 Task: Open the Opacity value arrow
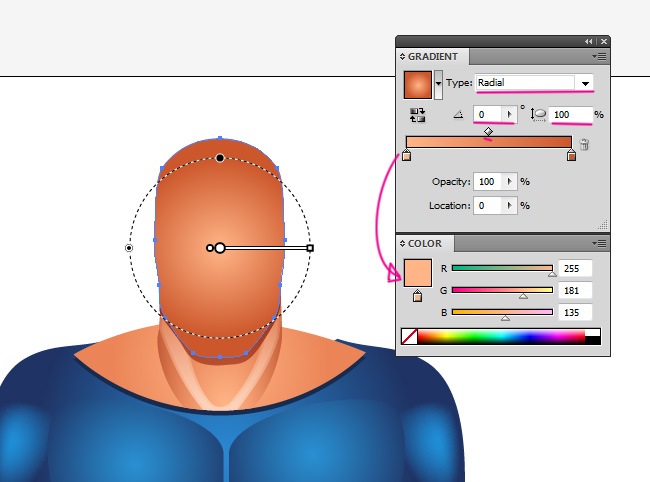(510, 182)
